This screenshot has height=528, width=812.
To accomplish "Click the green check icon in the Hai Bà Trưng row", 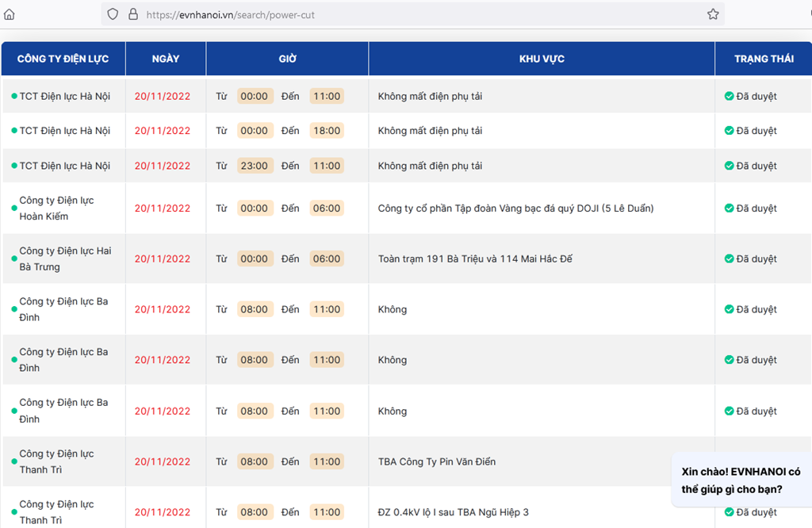I will [730, 258].
